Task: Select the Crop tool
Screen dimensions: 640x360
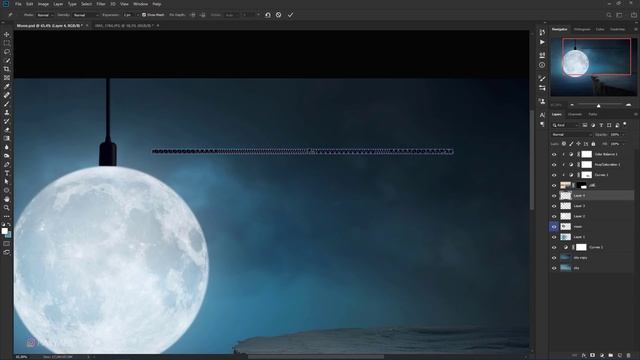Action: [7, 69]
